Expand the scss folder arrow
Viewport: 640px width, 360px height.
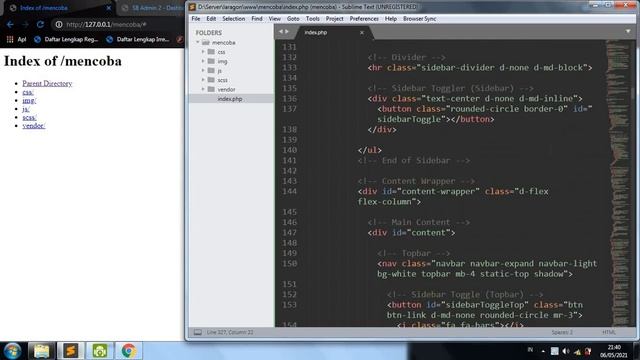click(203, 80)
